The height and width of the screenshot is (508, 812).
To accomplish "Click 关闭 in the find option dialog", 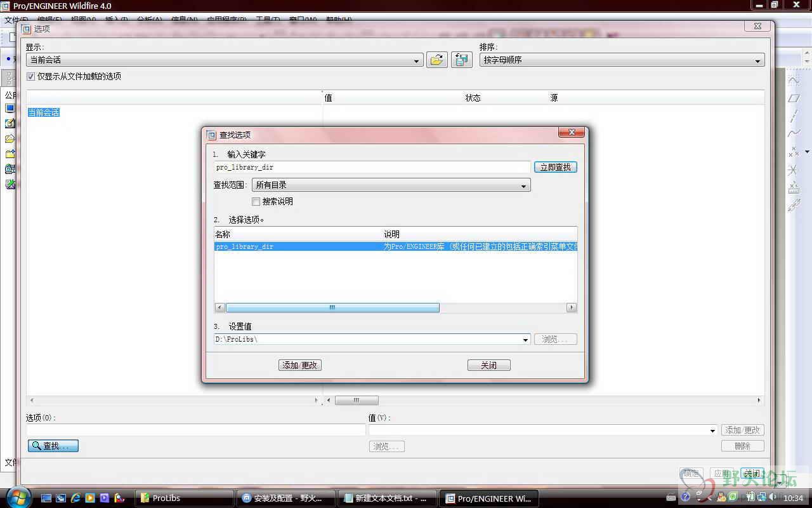I will tap(488, 365).
